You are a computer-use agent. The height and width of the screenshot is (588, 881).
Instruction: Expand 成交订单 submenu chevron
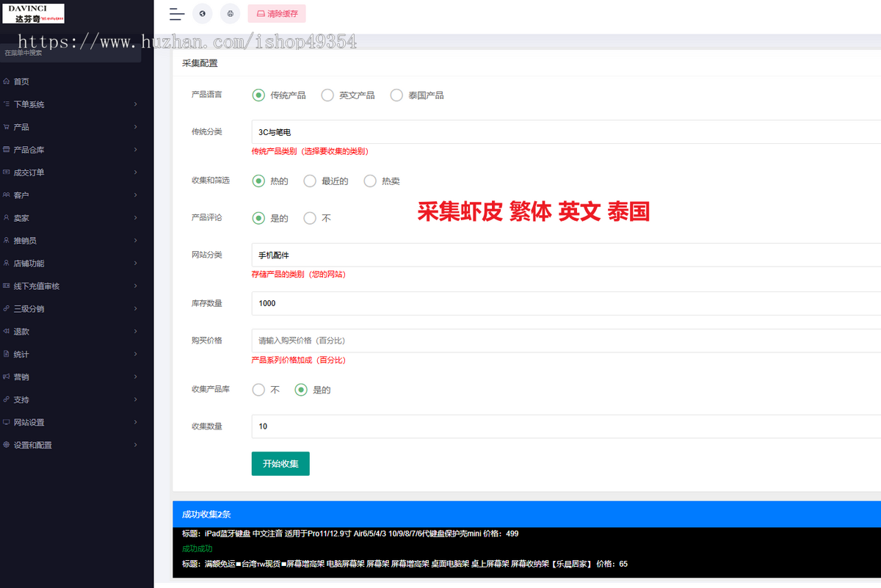pos(136,173)
